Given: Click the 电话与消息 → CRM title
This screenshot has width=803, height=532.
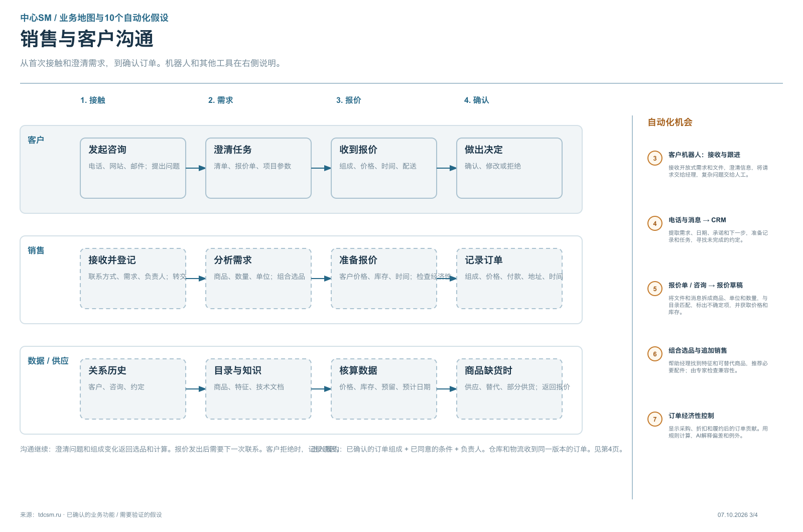Looking at the screenshot, I should pyautogui.click(x=697, y=220).
